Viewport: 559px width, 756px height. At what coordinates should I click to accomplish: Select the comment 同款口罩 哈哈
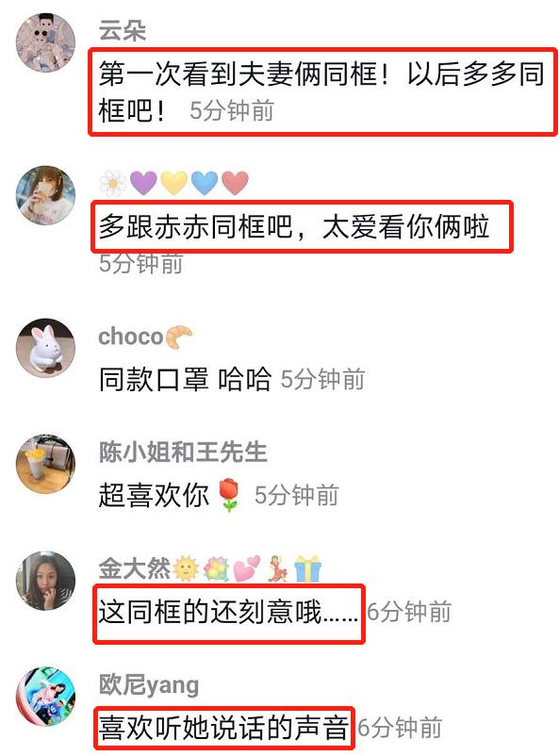click(185, 379)
